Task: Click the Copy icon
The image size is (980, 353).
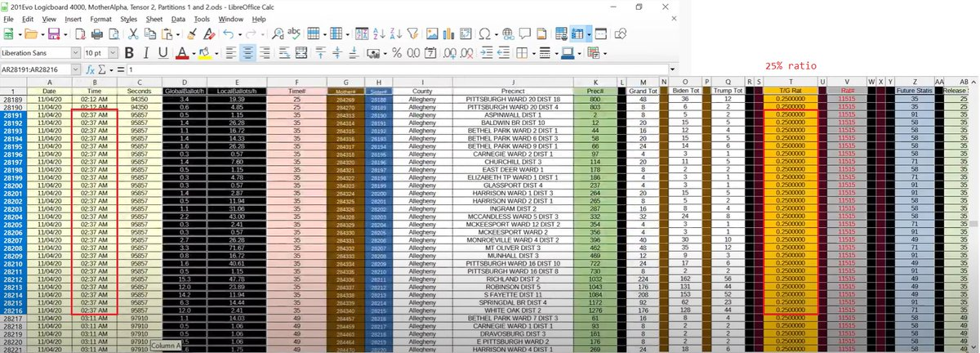Action: click(150, 34)
